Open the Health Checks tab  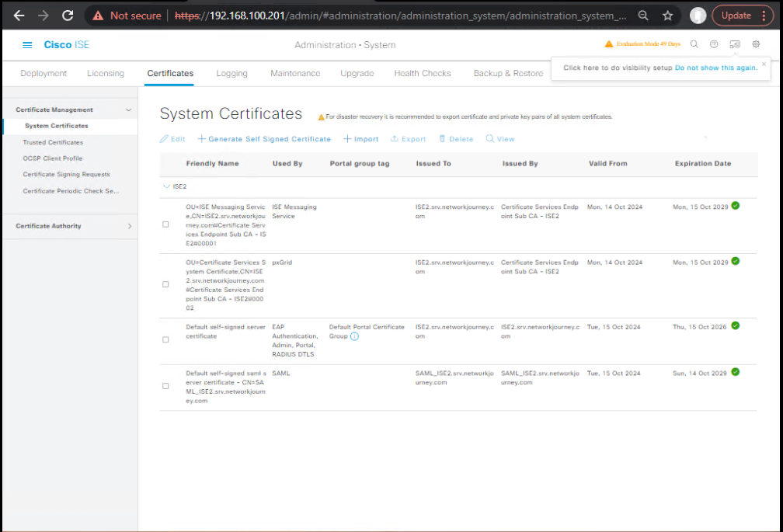point(423,73)
